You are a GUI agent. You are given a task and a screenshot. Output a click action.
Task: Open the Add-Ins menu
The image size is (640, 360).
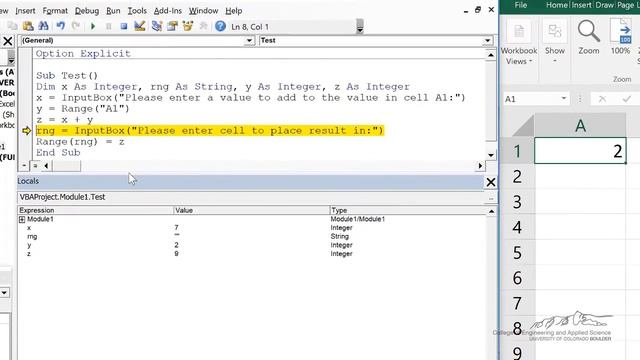pyautogui.click(x=167, y=11)
